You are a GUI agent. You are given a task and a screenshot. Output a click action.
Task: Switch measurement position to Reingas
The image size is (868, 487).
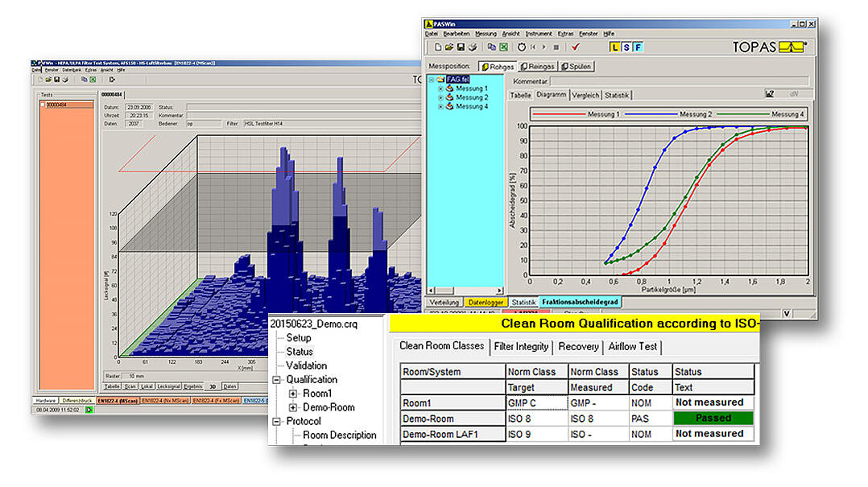(x=537, y=66)
